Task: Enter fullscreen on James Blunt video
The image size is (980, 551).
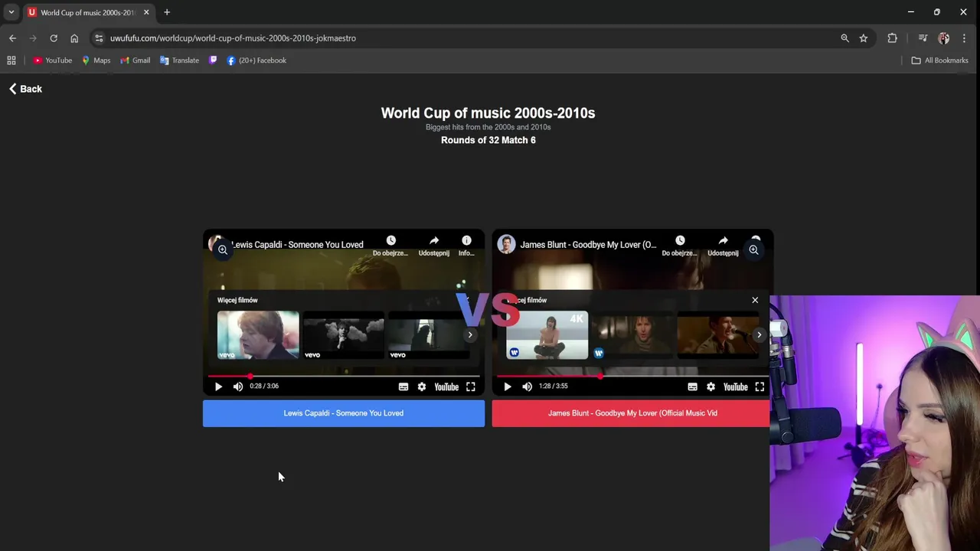Action: pyautogui.click(x=759, y=386)
